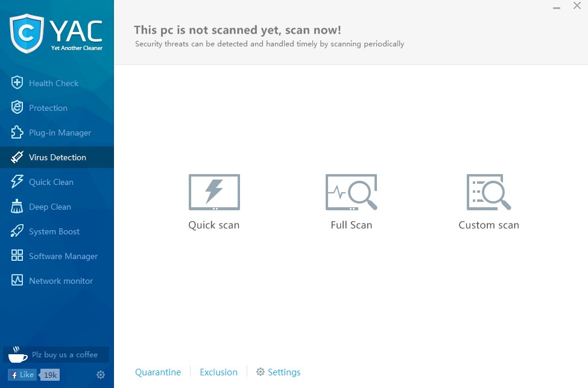
Task: Open the Quarantine link
Action: coord(158,372)
